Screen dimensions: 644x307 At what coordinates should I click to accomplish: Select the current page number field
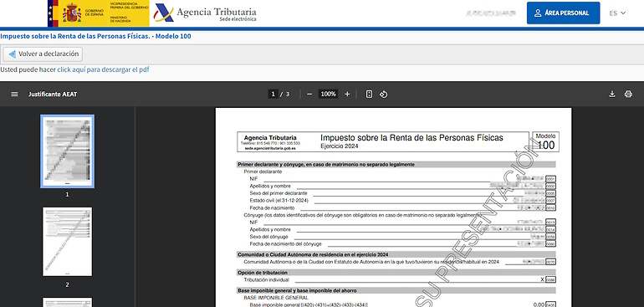pyautogui.click(x=273, y=95)
